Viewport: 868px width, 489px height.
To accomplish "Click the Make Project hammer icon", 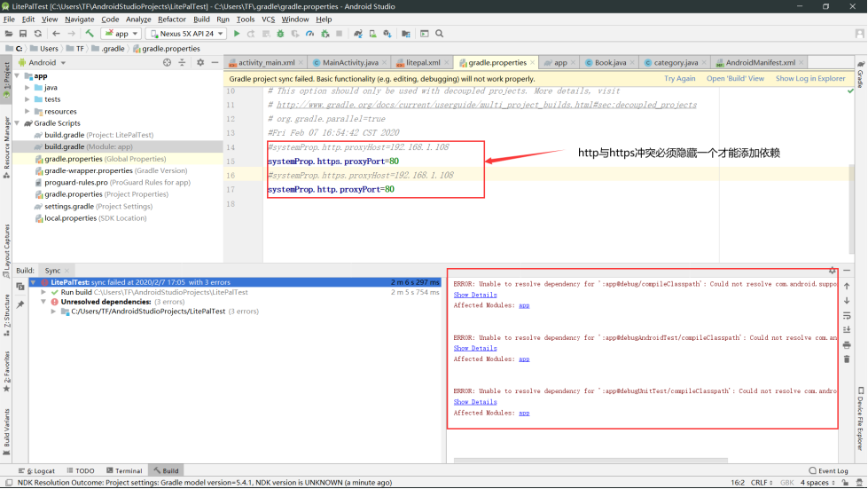I will [x=90, y=34].
